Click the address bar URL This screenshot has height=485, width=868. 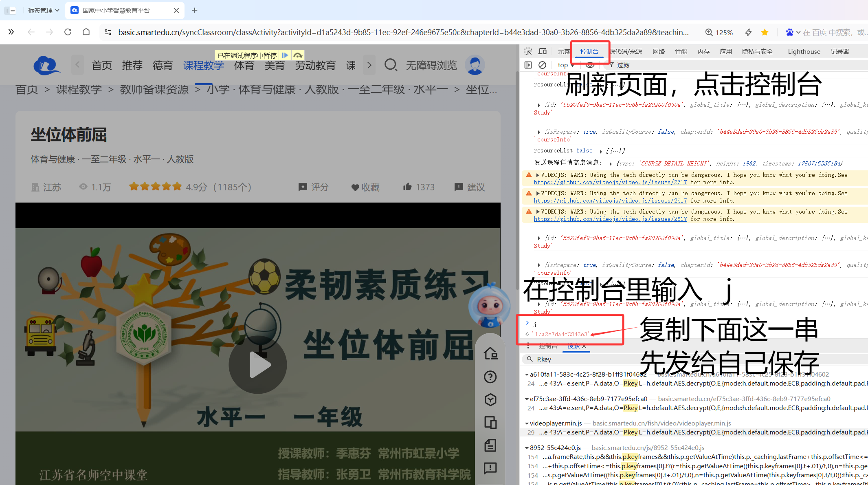tap(403, 32)
